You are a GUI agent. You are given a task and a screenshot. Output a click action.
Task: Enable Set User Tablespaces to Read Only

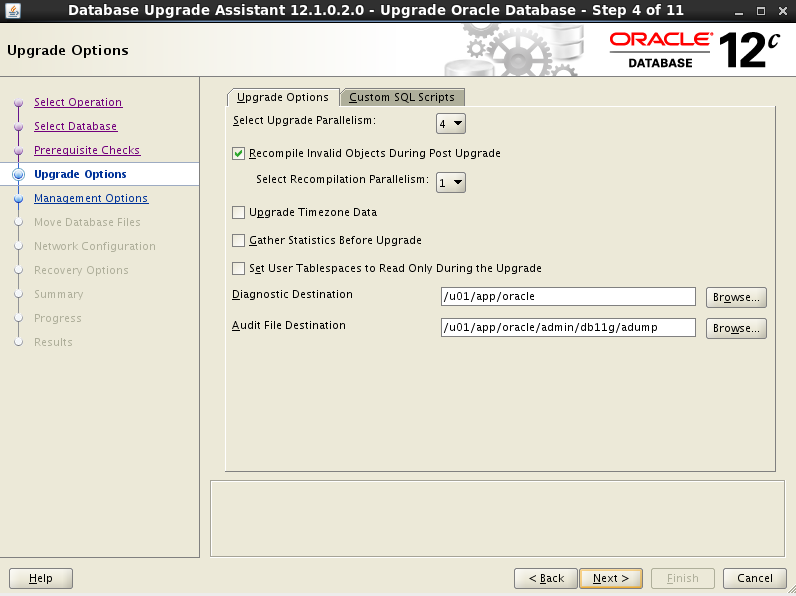238,268
